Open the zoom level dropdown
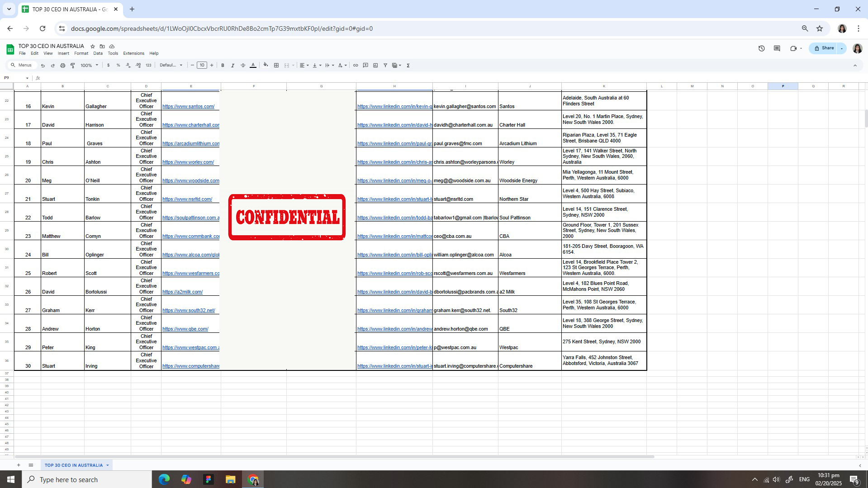The image size is (868, 488). [90, 66]
